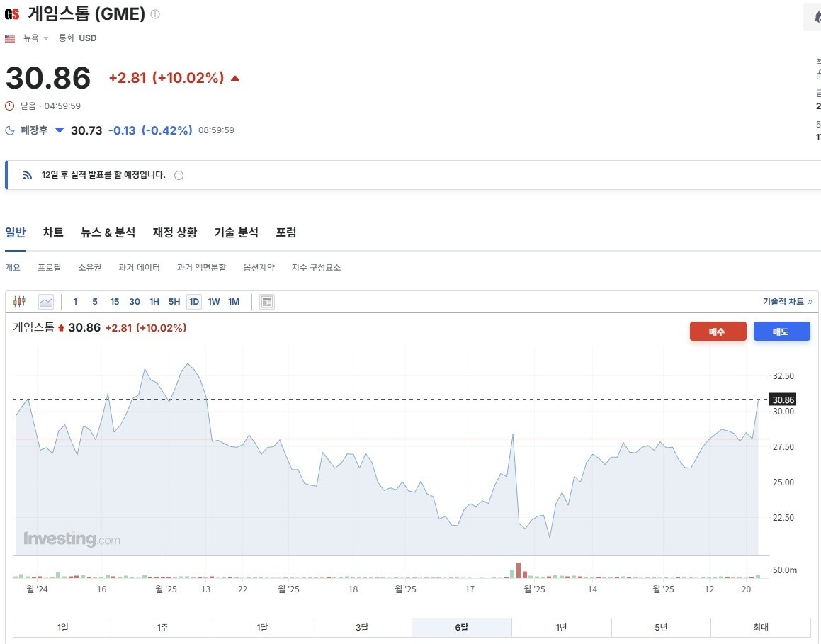Click the main 30.86 price value
821x644 pixels.
click(48, 78)
